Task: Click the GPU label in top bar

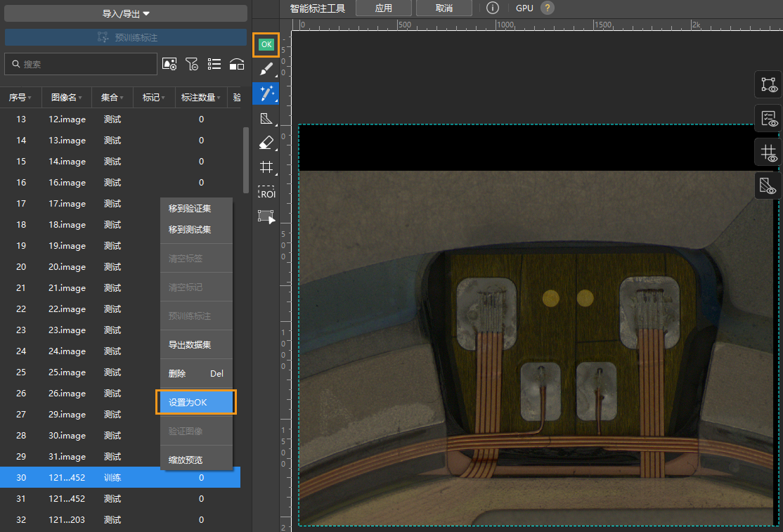Action: tap(524, 8)
